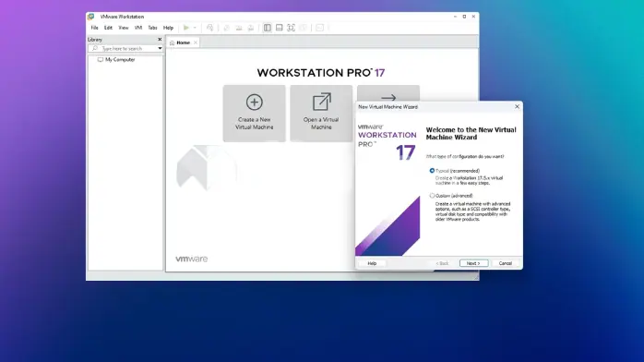The width and height of the screenshot is (644, 362).
Task: Click the green Power On play icon
Action: [186, 28]
